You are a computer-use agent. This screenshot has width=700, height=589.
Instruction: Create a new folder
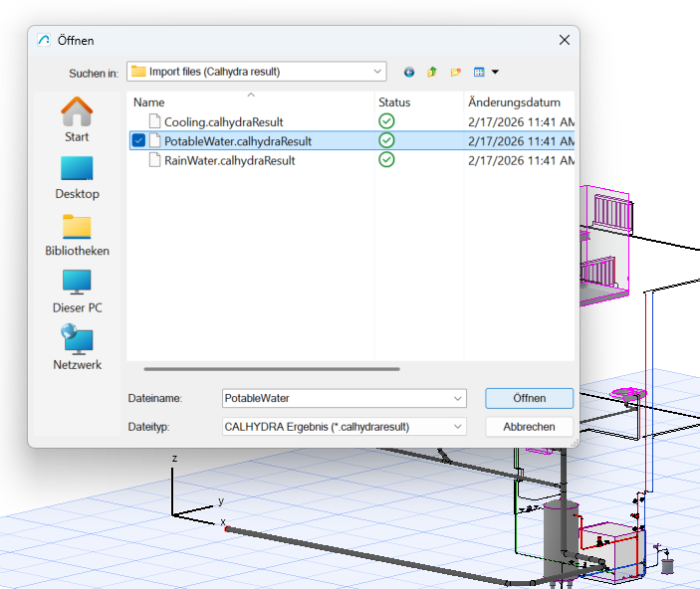pos(456,72)
